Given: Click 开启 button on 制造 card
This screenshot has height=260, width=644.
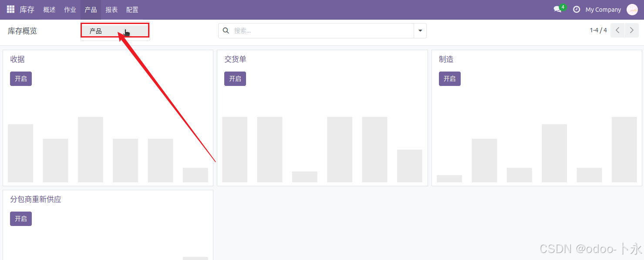Looking at the screenshot, I should coord(450,79).
